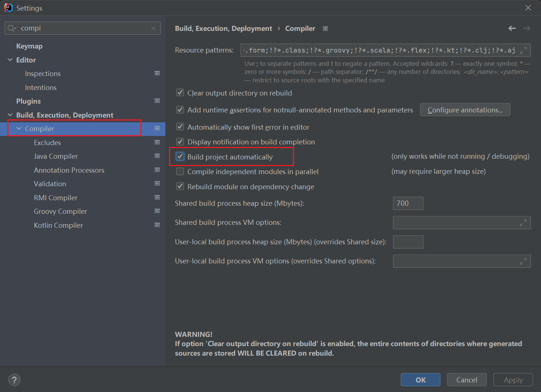This screenshot has width=541, height=392.
Task: Click the Shared build process heap size field
Action: click(408, 203)
